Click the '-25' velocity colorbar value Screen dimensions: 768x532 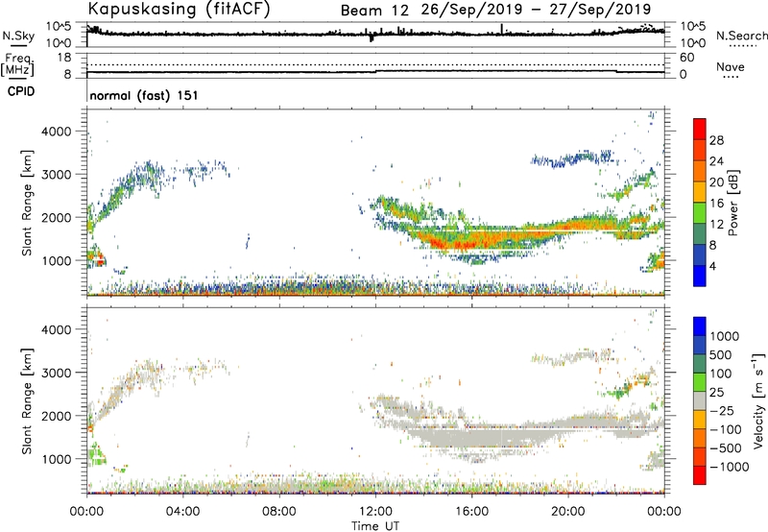point(722,411)
